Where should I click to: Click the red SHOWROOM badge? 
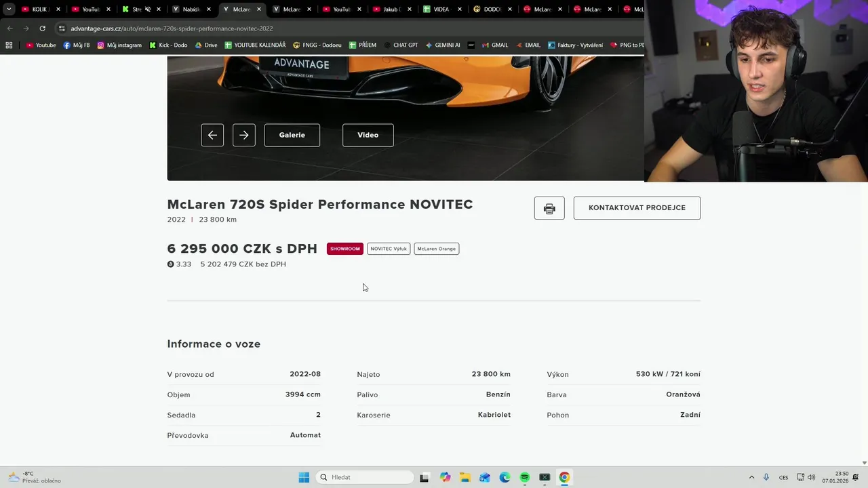click(345, 249)
